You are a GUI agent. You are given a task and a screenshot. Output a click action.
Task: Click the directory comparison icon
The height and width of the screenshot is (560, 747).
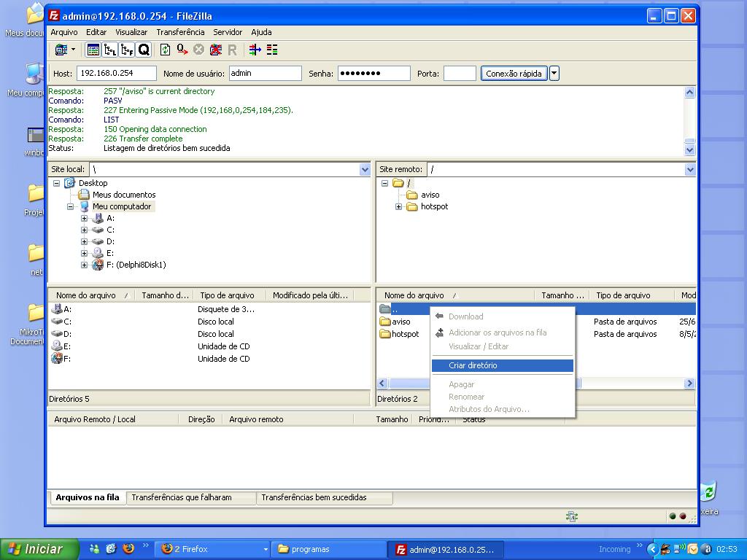tap(272, 50)
